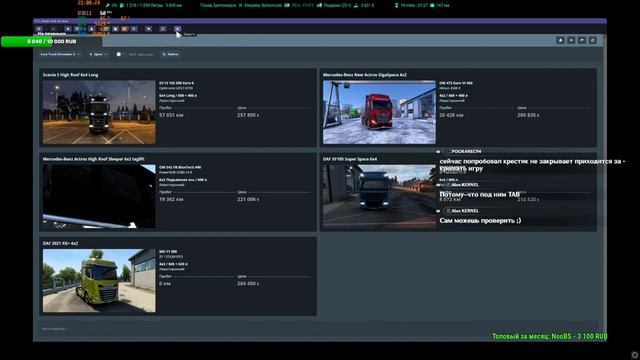Open the DAF XF105 Super Space photo

click(379, 196)
